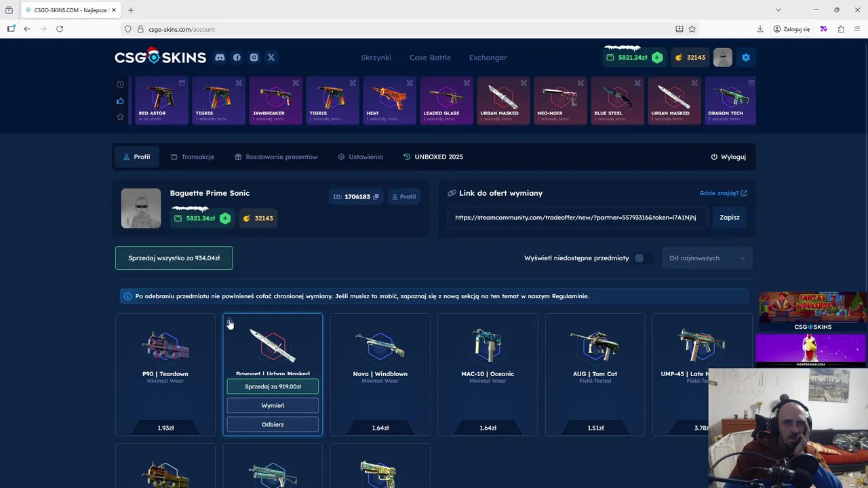Go back in browser history

(x=27, y=29)
